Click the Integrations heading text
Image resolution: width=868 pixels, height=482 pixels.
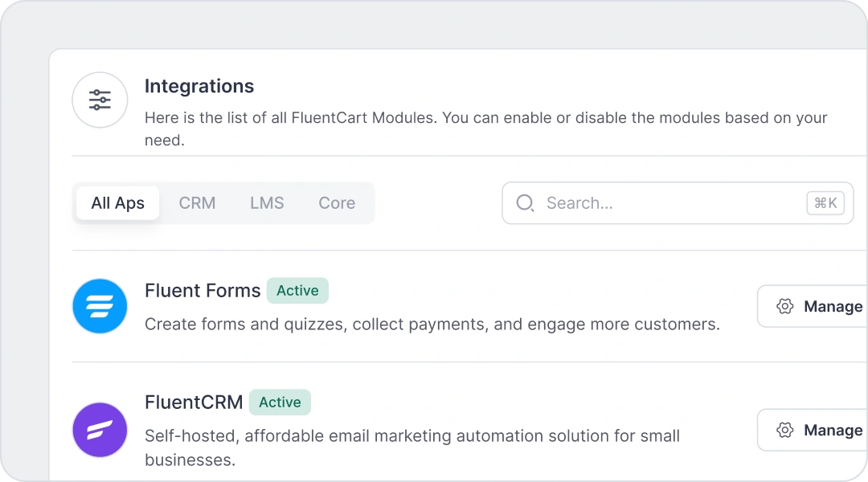(199, 86)
